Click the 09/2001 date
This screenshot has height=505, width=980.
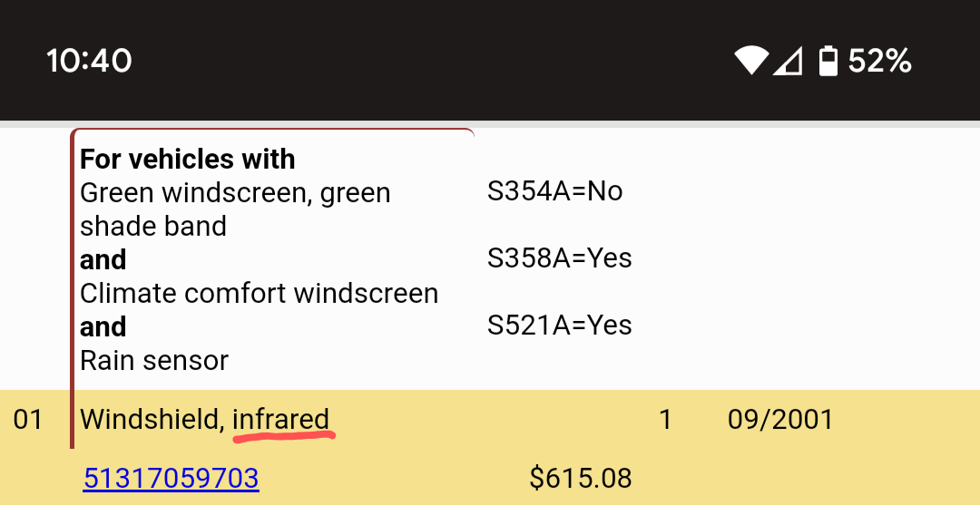click(x=780, y=420)
